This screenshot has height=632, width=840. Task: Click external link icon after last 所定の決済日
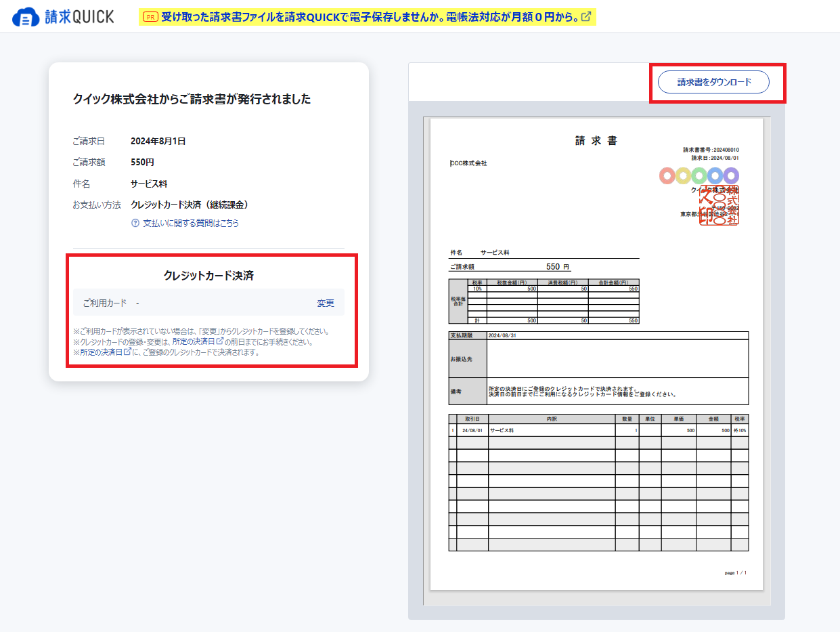[x=127, y=352]
